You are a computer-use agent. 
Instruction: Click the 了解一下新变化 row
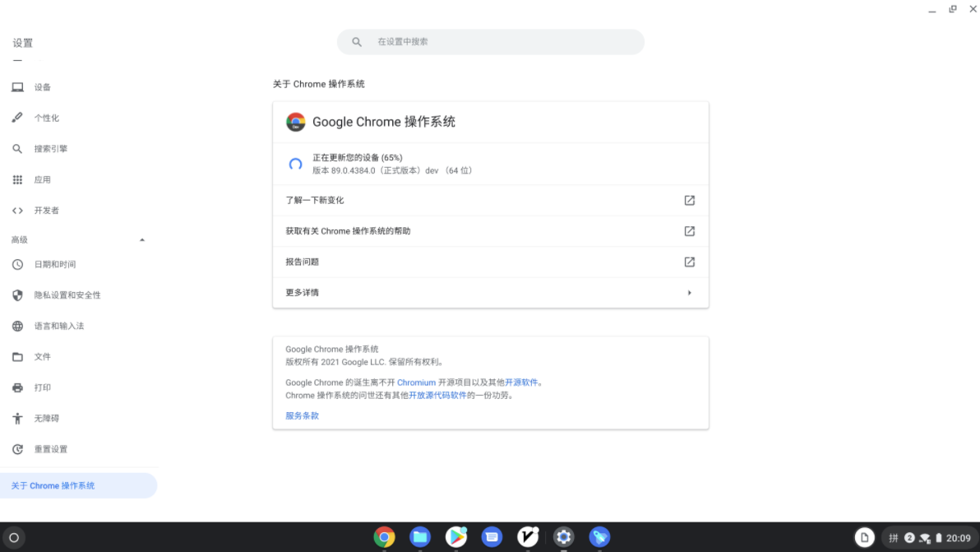pyautogui.click(x=491, y=200)
